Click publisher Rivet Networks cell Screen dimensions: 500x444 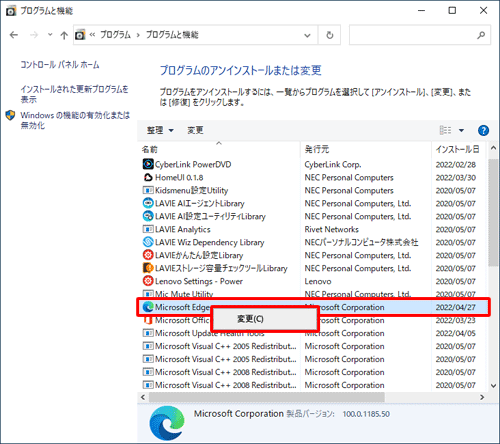point(332,229)
